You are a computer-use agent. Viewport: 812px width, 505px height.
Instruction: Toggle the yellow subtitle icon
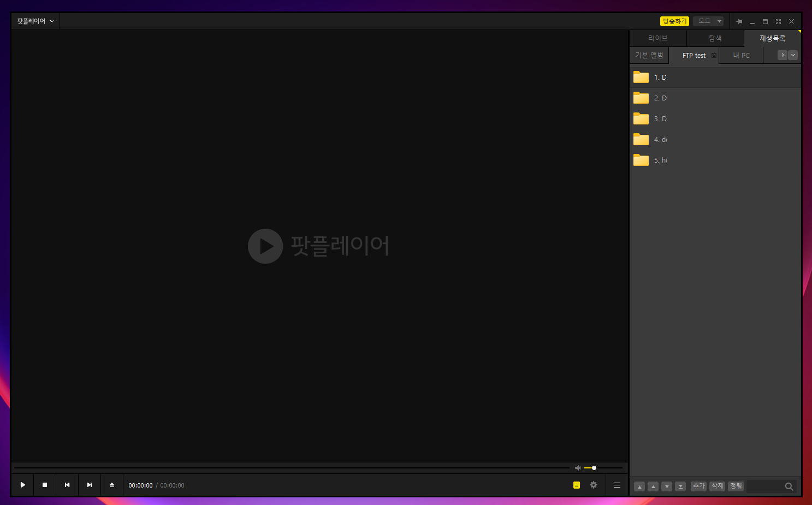click(x=577, y=485)
